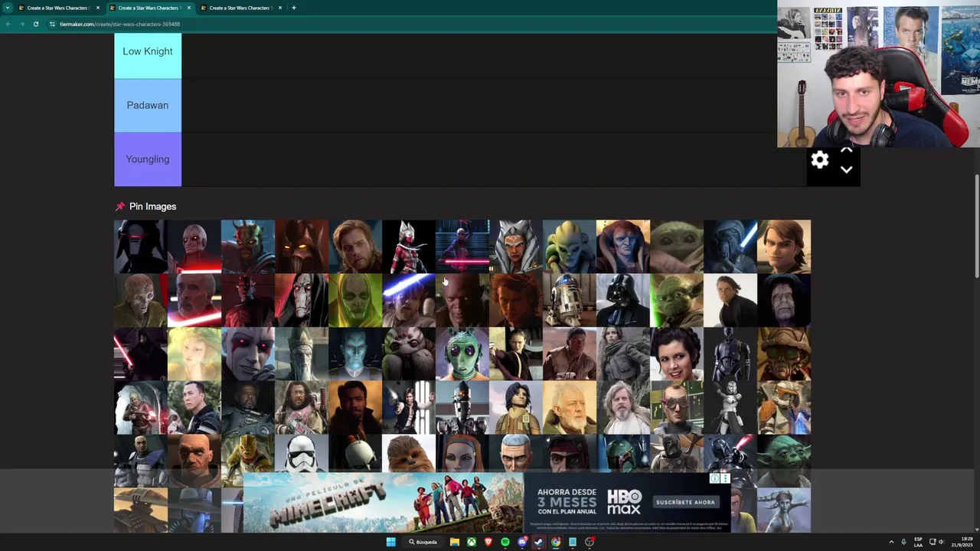Open a new browser tab with plus
The height and width of the screenshot is (551, 980).
pos(294,8)
